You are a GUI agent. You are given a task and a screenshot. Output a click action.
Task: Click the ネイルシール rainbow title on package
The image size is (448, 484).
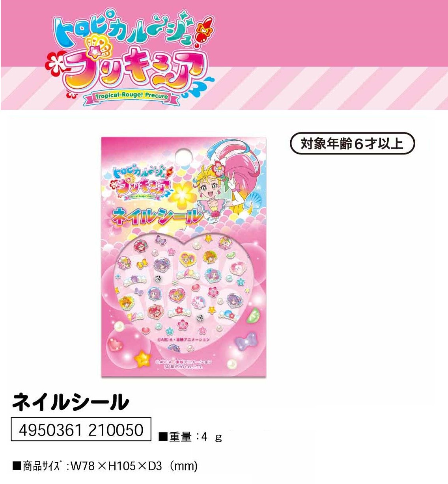coord(157,216)
